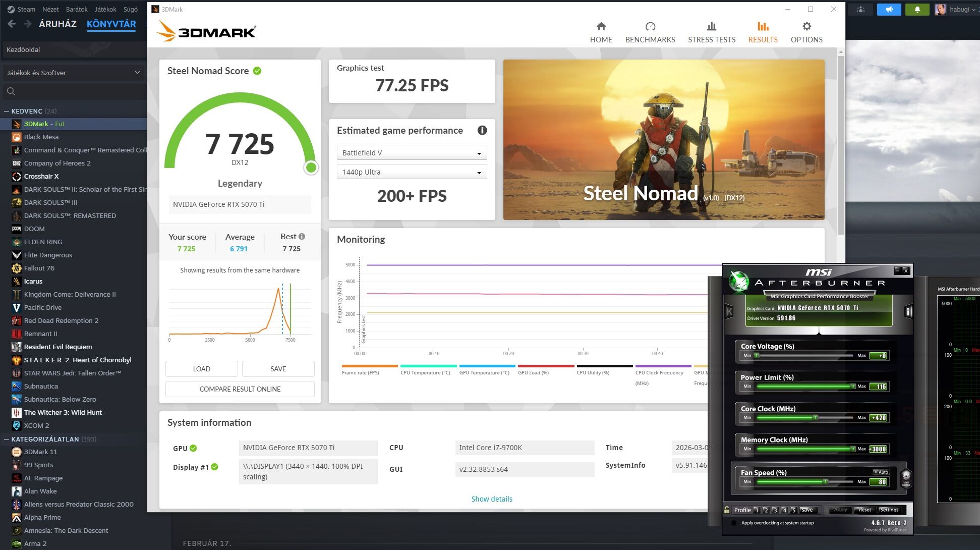Toggle fan speed Auto button
This screenshot has width=980, height=550.
(880, 472)
